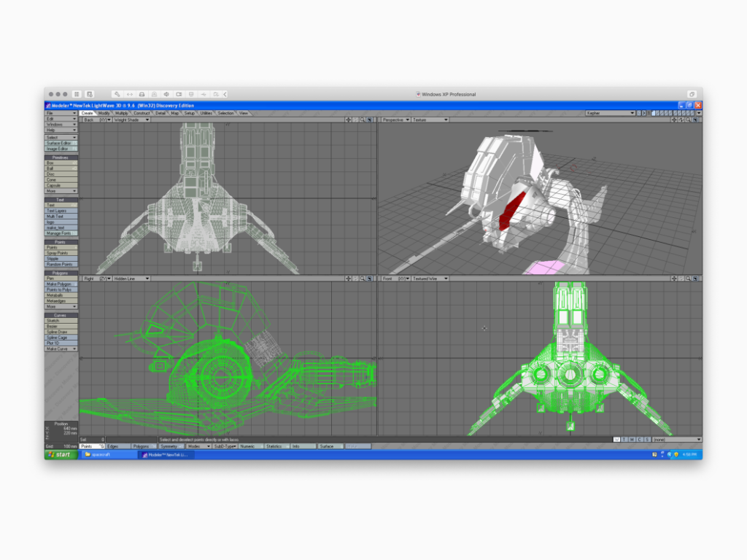
Task: Open the Weight Shade display mode dropdown
Action: pos(131,120)
